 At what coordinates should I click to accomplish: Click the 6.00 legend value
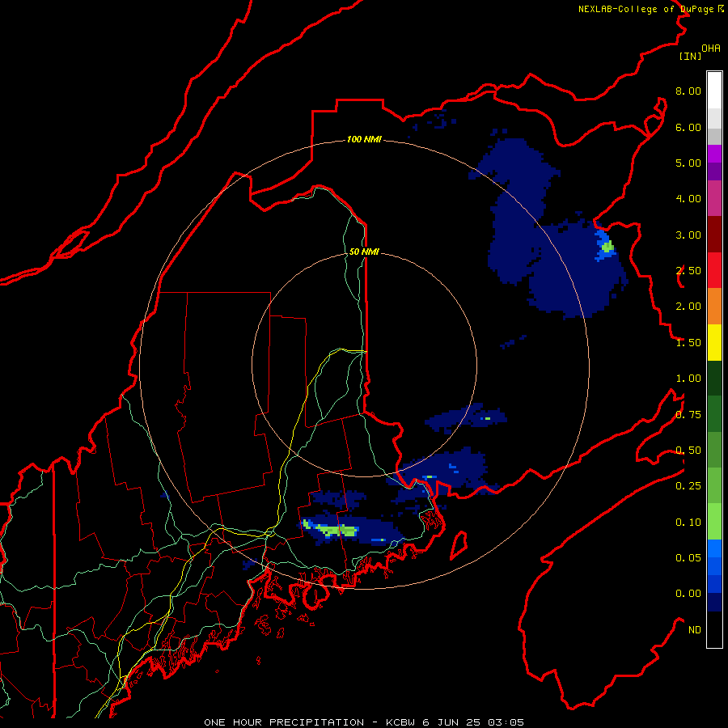[688, 127]
